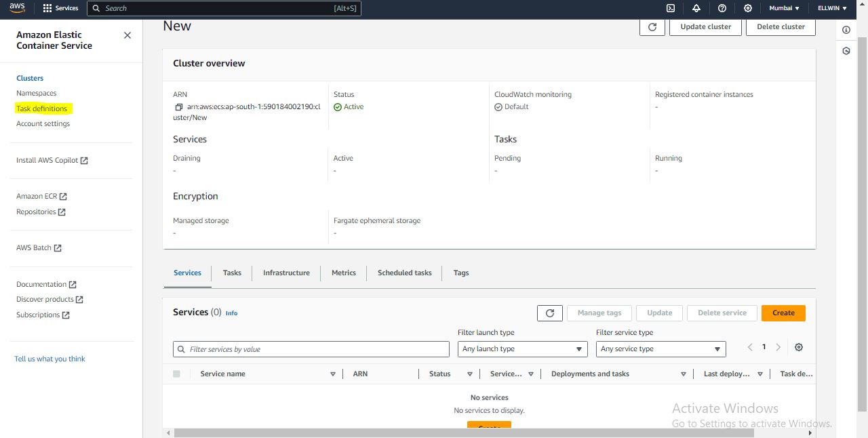Open the AWS Services grid menu
This screenshot has height=438, width=868.
tap(60, 8)
